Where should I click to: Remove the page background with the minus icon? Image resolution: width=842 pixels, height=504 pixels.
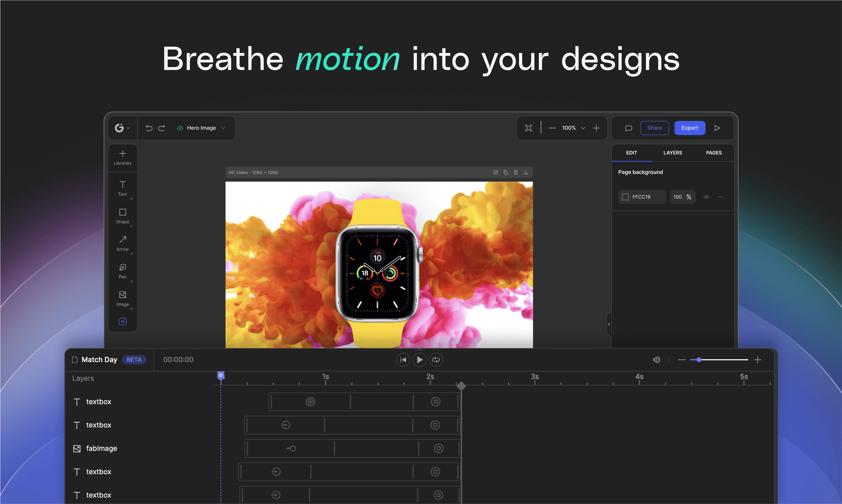point(720,197)
